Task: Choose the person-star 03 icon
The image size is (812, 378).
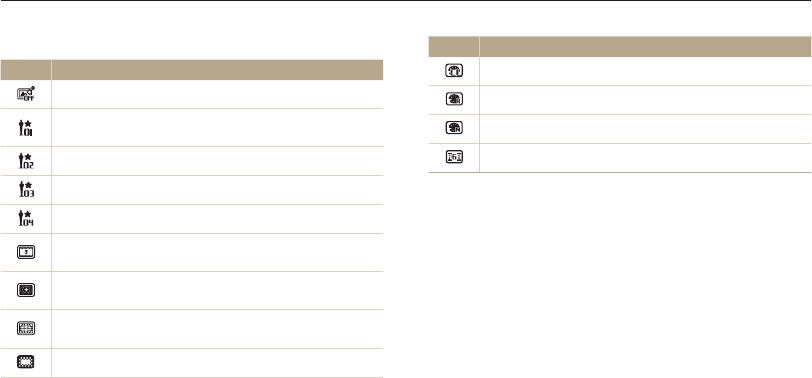Action: (25, 190)
